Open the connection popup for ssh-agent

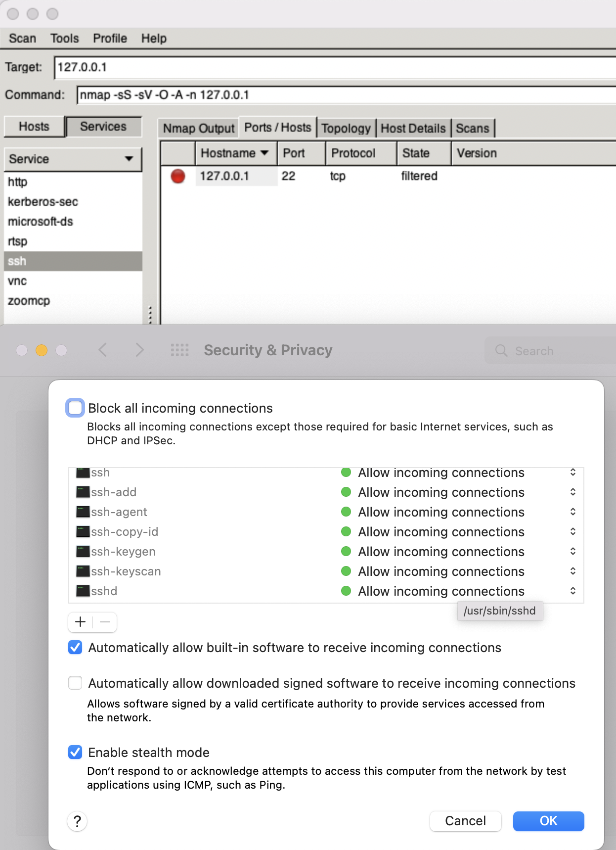[x=573, y=512]
